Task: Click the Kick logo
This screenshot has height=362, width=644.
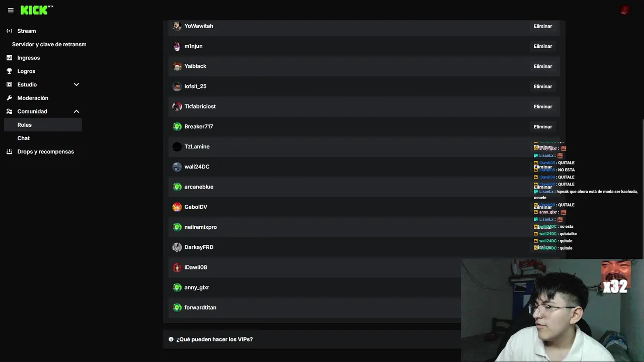Action: click(34, 10)
